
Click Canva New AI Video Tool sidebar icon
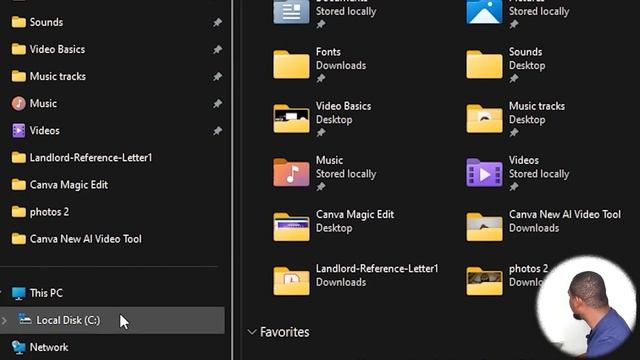click(18, 239)
